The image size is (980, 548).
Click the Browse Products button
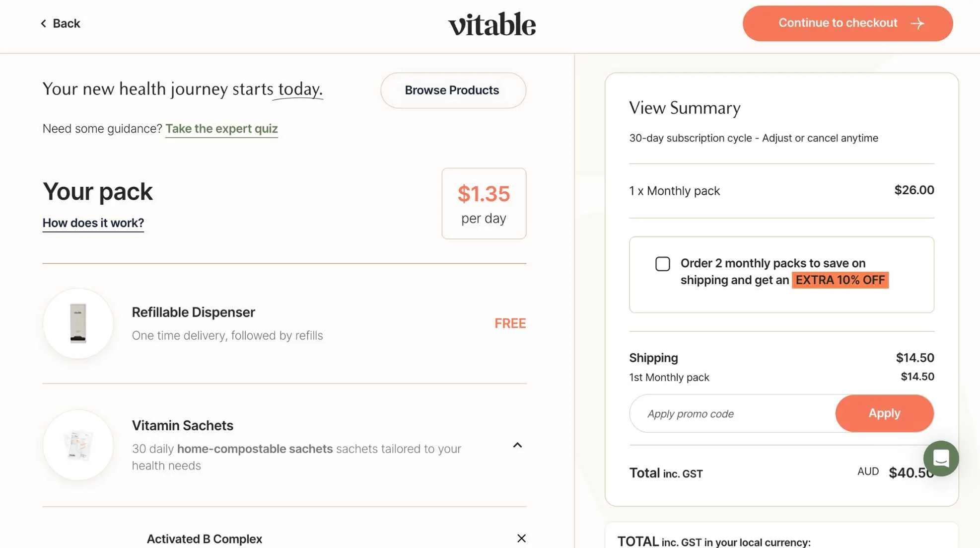(x=453, y=90)
